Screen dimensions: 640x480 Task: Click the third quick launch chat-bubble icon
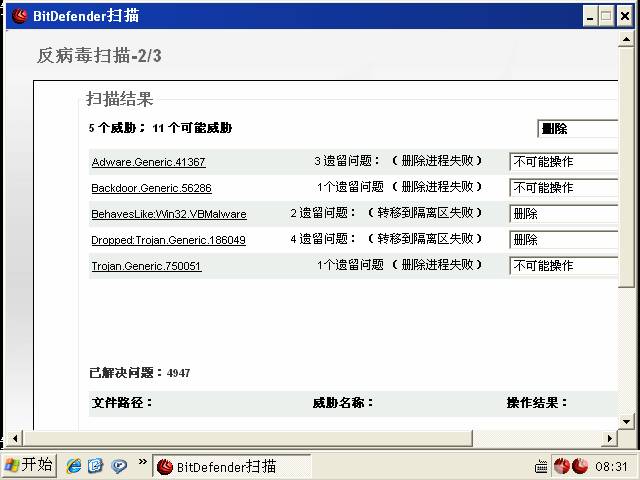(x=119, y=466)
